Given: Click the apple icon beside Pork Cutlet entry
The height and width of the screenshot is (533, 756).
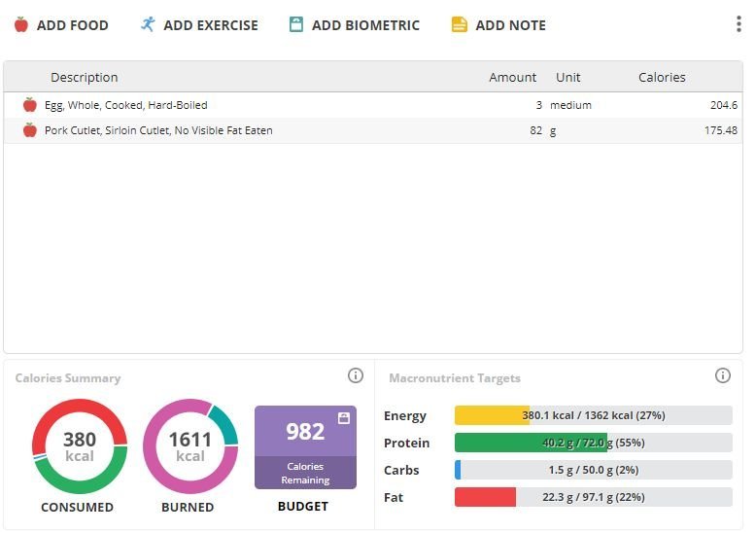Looking at the screenshot, I should tap(30, 130).
